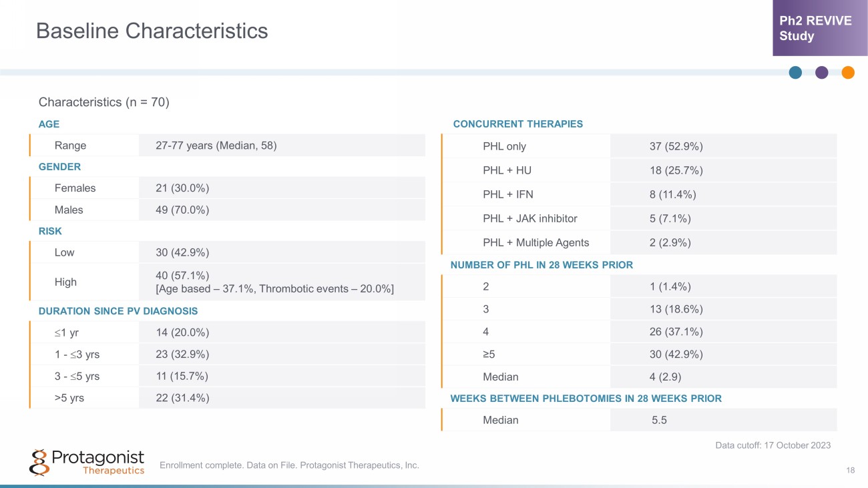Select the PHL + JAK inhibitor row
The width and height of the screenshot is (868, 488).
tap(529, 218)
